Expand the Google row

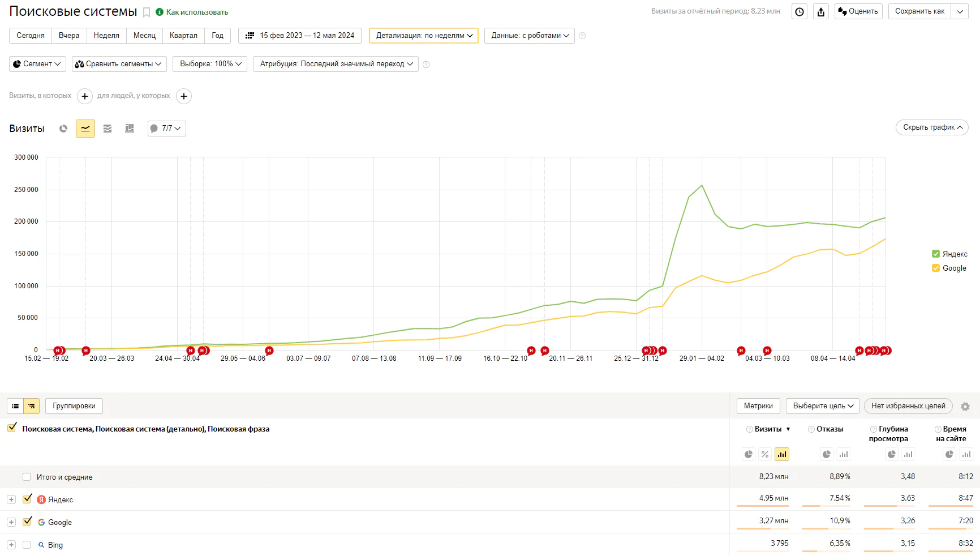pos(11,522)
